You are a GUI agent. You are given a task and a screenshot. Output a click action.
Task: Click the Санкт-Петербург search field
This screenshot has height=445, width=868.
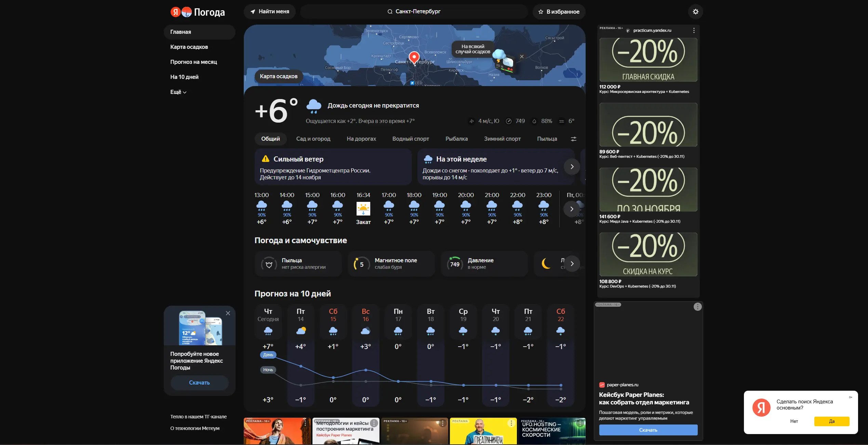(414, 12)
